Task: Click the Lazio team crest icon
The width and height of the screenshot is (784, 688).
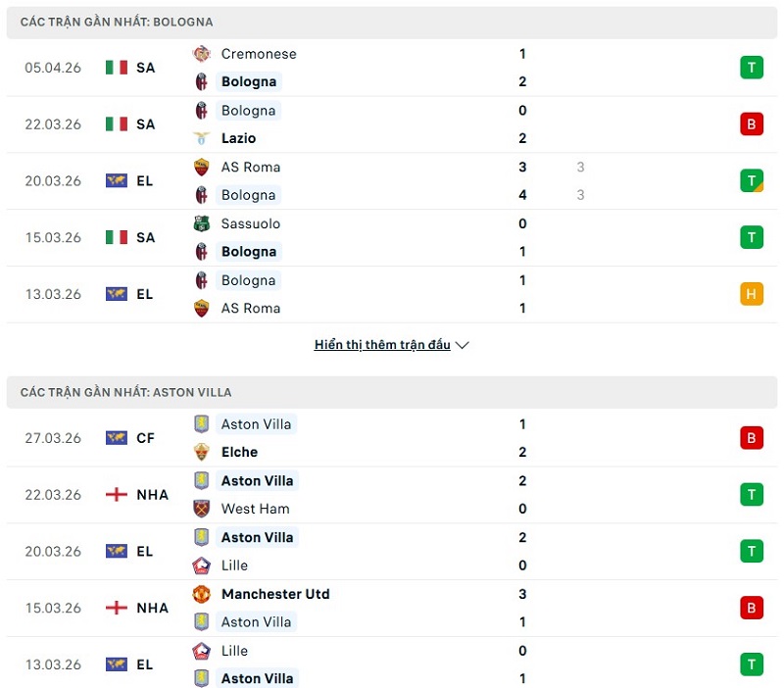Action: click(202, 138)
